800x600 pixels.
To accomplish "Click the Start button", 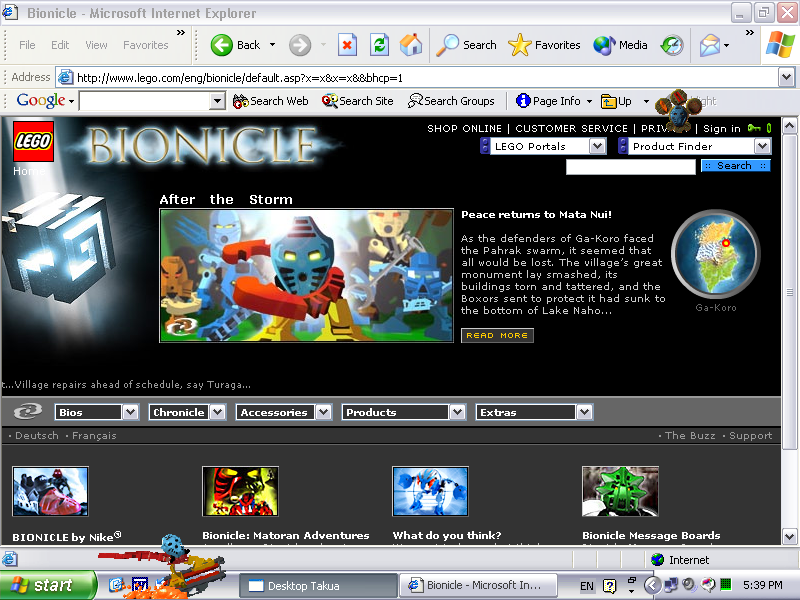I will pos(47,585).
